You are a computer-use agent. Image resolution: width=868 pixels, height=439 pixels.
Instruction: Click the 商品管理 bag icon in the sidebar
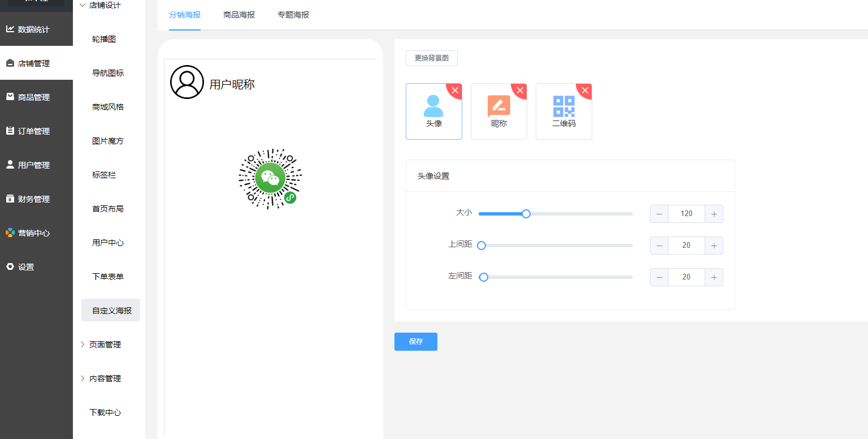(10, 97)
